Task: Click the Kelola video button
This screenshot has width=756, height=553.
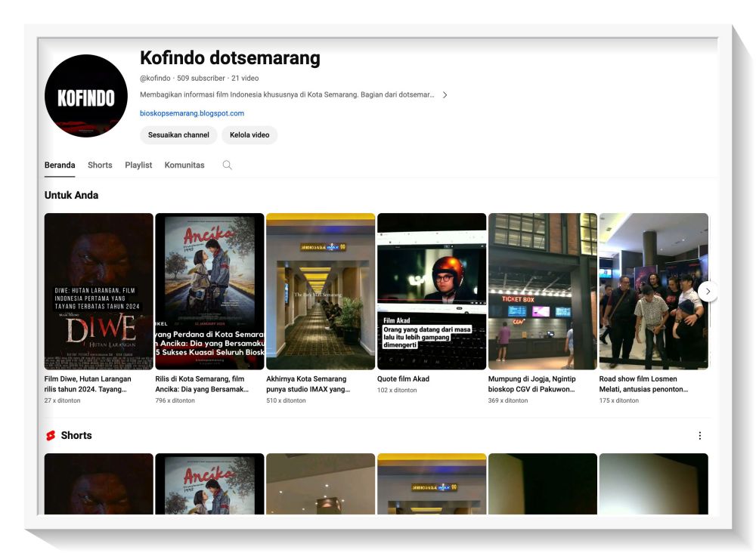Action: [249, 135]
